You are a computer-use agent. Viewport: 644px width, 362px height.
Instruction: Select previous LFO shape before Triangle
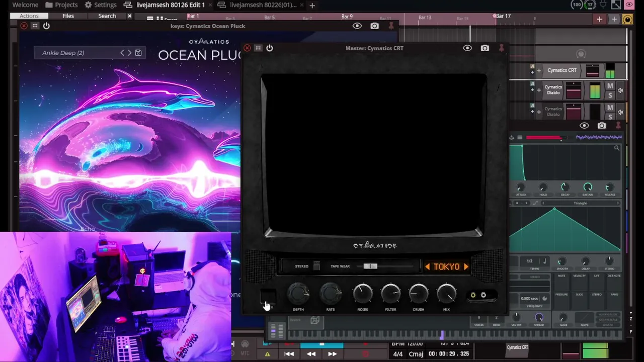[x=543, y=203]
